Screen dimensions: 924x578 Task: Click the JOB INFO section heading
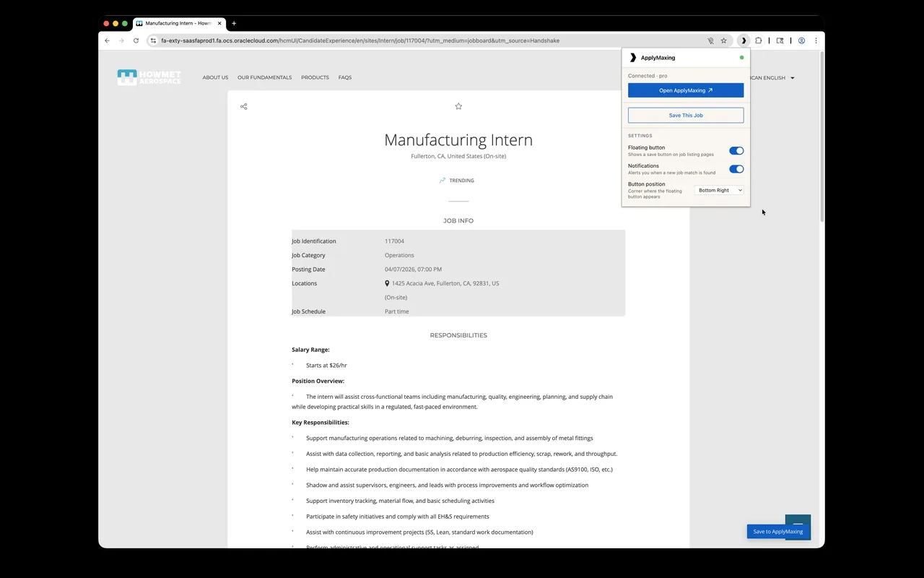[458, 221]
